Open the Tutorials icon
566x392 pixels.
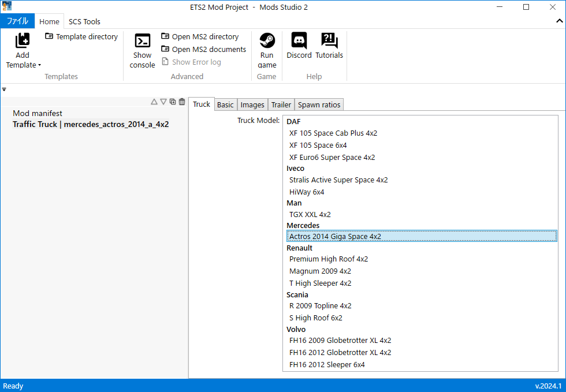click(329, 41)
